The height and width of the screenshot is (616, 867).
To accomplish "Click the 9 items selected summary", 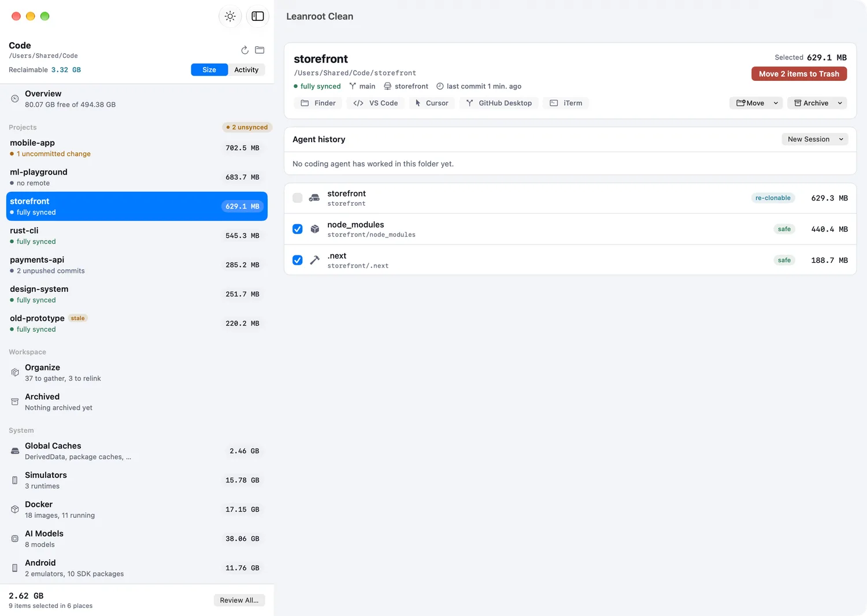I will [x=50, y=606].
